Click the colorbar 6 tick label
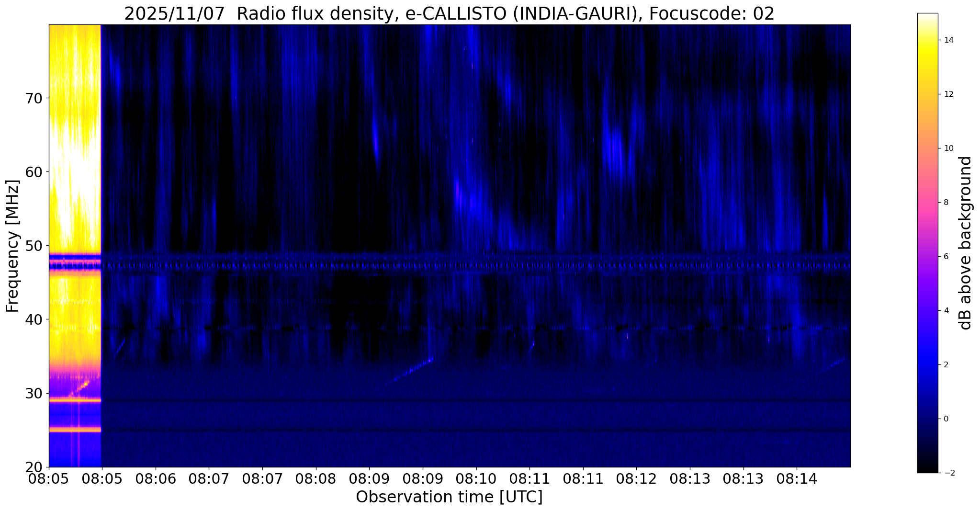The height and width of the screenshot is (511, 980). click(946, 257)
